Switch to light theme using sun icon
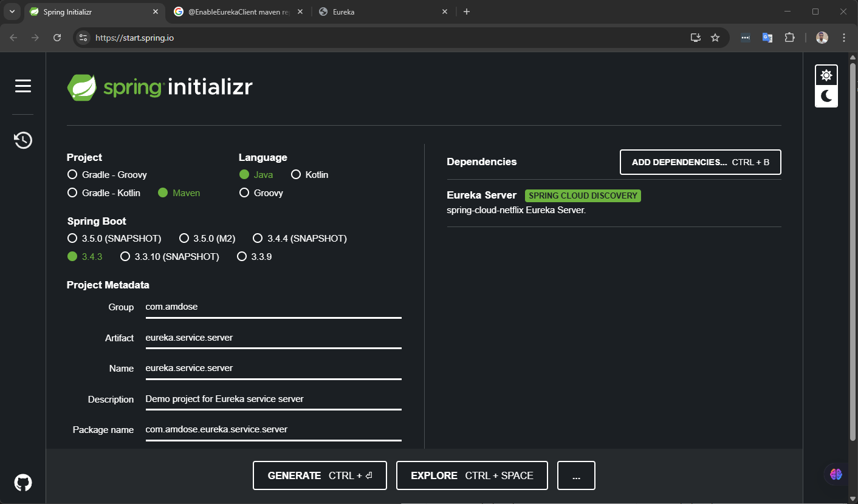The width and height of the screenshot is (858, 504). click(x=826, y=75)
